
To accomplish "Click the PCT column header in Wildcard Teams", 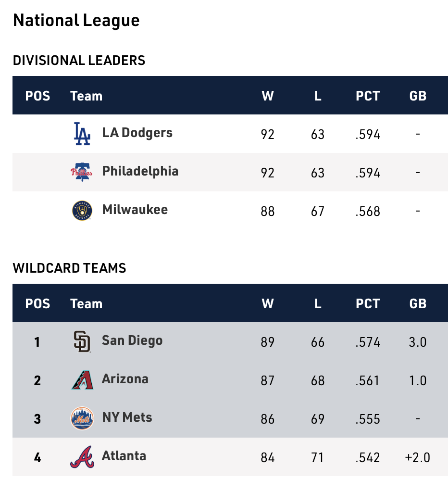I will tap(368, 303).
